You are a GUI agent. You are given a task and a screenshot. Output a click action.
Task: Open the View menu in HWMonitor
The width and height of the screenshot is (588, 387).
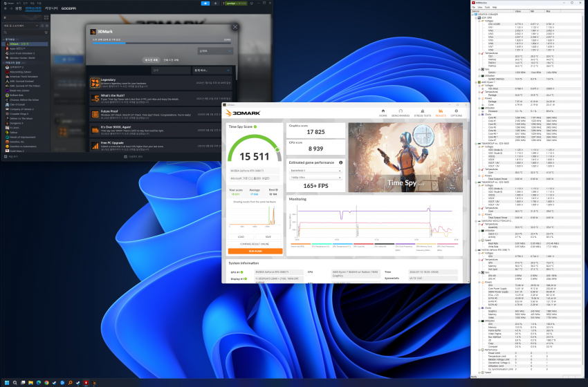pos(480,7)
